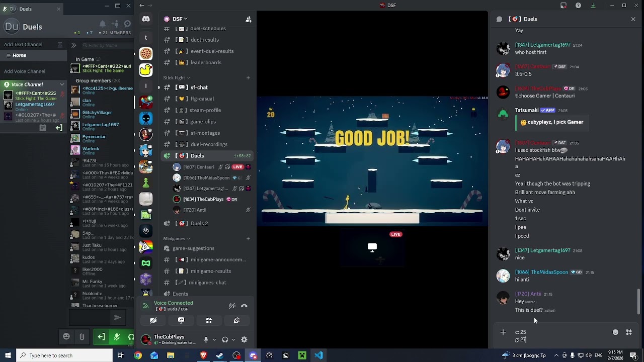
Task: Click the Discord chat scrollbar
Action: 639,301
